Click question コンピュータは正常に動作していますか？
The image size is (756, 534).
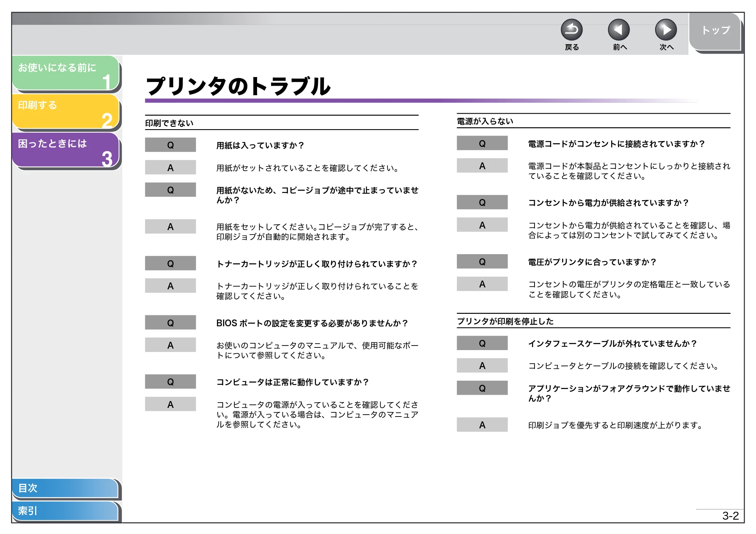[x=293, y=382]
